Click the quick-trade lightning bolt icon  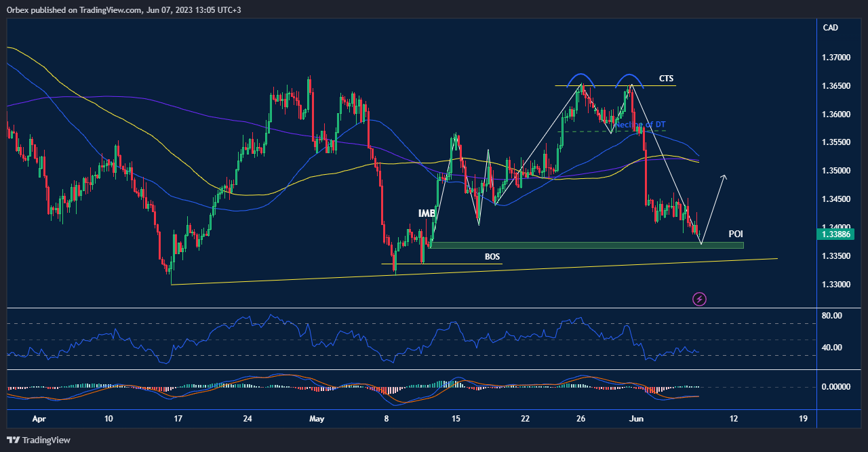[x=699, y=299]
